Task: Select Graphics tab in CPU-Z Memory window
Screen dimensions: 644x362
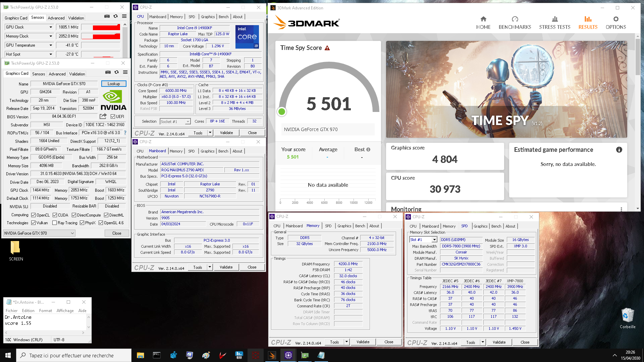Action: [x=344, y=226]
